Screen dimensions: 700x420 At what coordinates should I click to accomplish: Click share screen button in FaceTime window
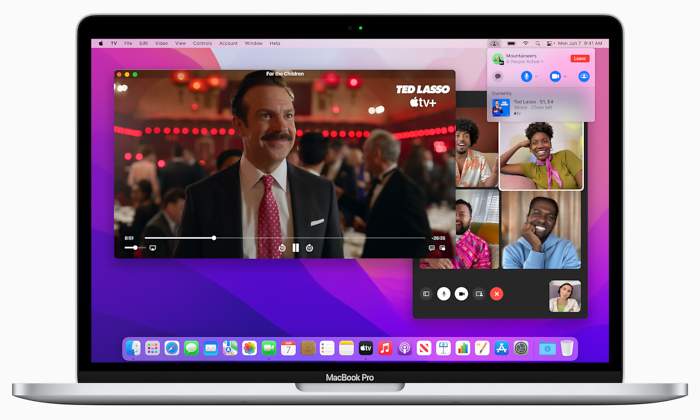479,293
